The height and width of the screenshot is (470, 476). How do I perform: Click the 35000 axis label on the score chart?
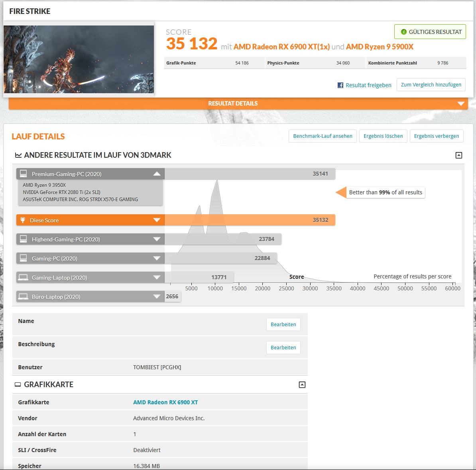click(x=334, y=288)
